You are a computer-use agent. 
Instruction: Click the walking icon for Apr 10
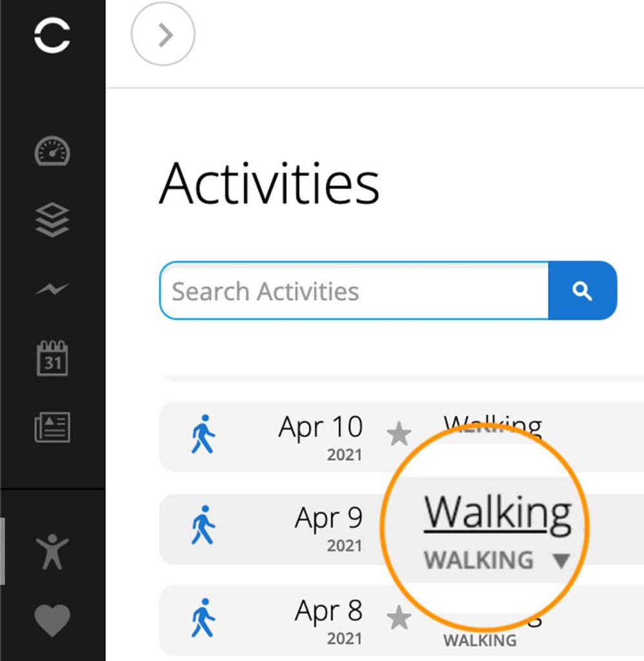(x=203, y=434)
